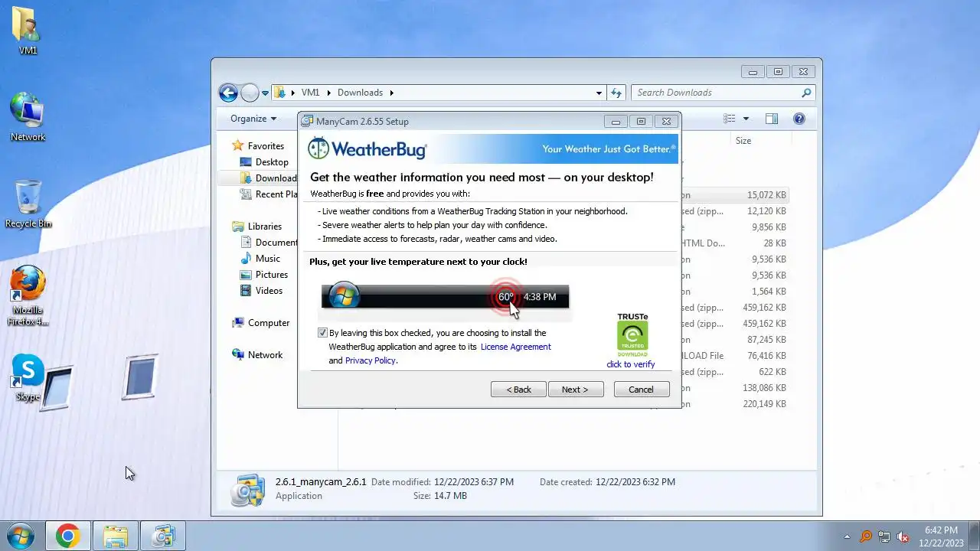Open the taskbar clock and date

tap(941, 536)
